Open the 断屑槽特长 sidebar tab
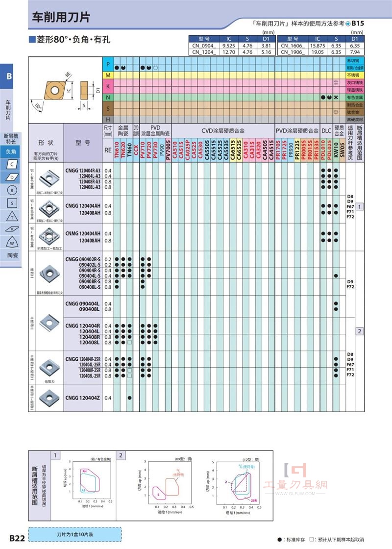This screenshot has height=549, width=392. (10, 139)
